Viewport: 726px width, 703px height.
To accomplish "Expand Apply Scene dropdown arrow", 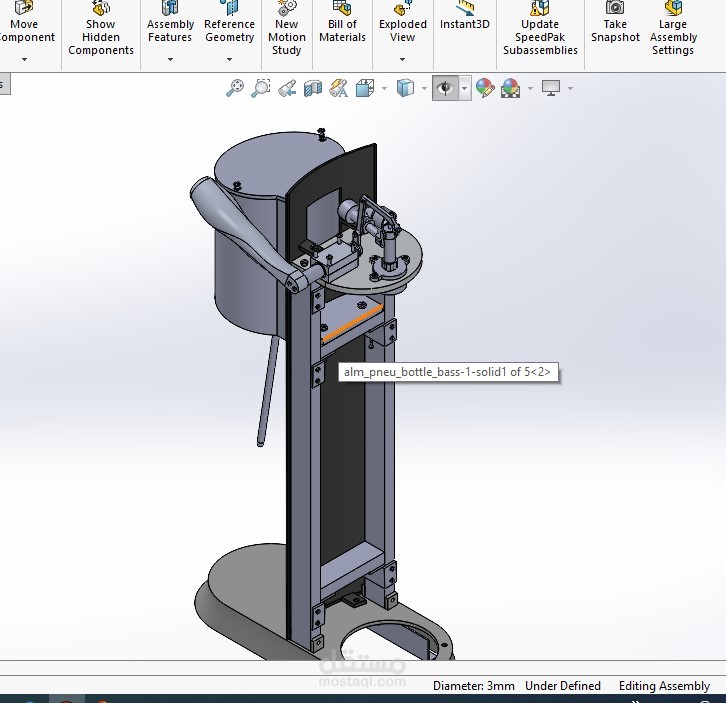I will point(530,88).
